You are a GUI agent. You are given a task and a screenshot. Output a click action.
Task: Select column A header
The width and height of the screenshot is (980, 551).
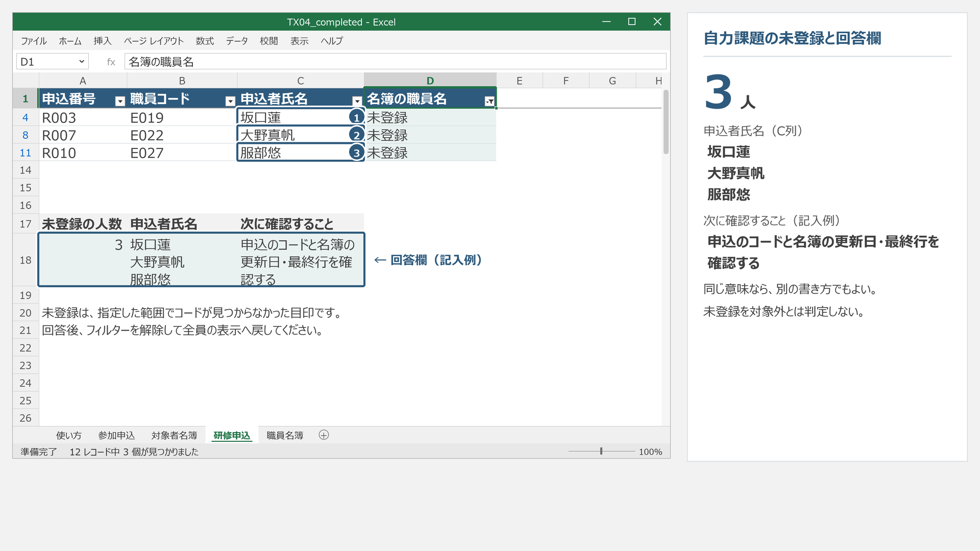coord(83,81)
